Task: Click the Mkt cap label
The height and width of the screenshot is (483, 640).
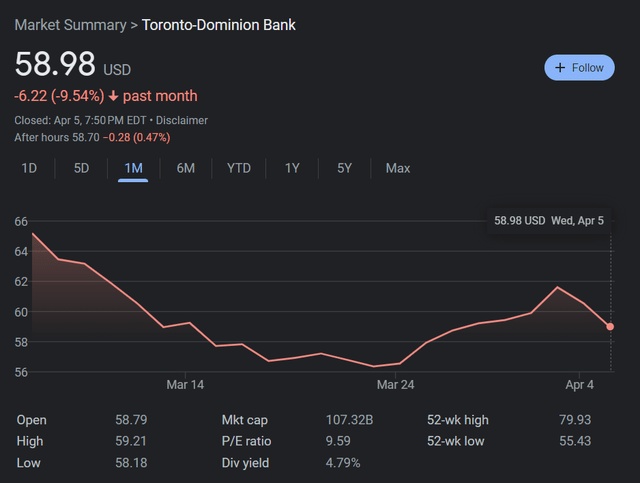Action: click(244, 420)
